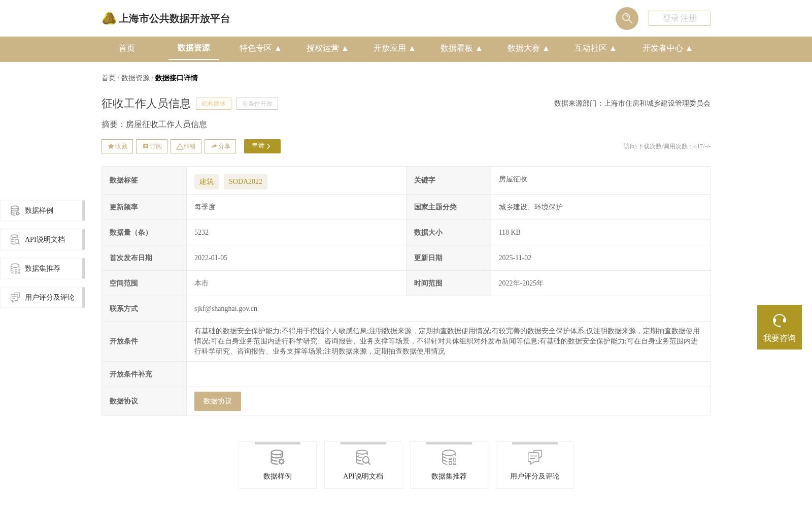812x508 pixels.
Task: Expand the 数据看板 menu arrow
Action: coord(479,48)
